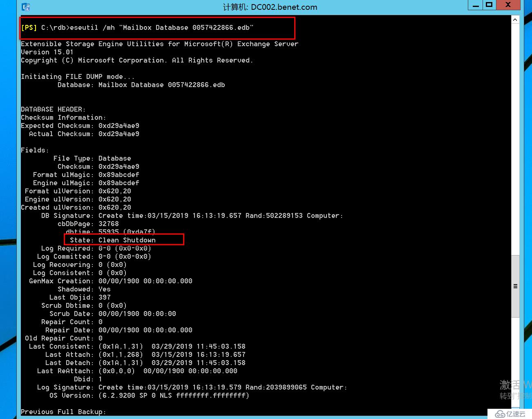Click 'Last Detach' line

145,363
